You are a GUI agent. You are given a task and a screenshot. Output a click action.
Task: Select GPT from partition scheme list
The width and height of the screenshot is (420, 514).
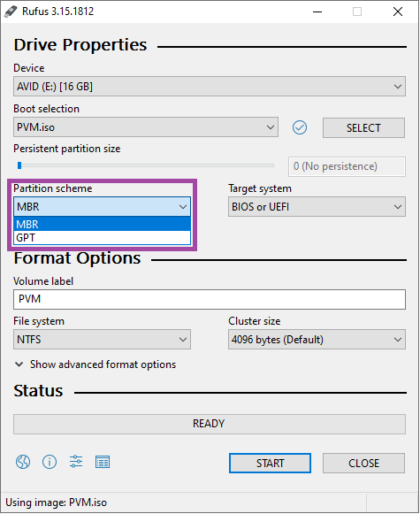point(102,238)
